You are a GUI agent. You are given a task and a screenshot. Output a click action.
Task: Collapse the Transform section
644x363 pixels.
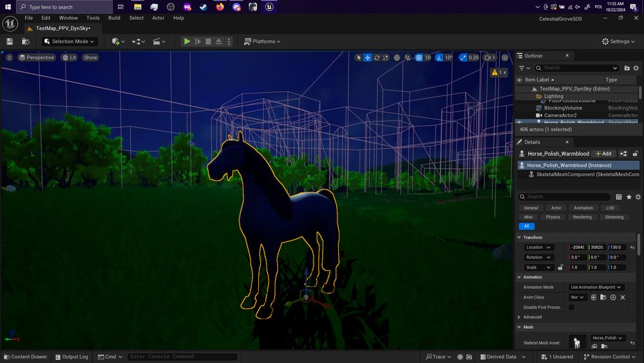[x=519, y=238]
